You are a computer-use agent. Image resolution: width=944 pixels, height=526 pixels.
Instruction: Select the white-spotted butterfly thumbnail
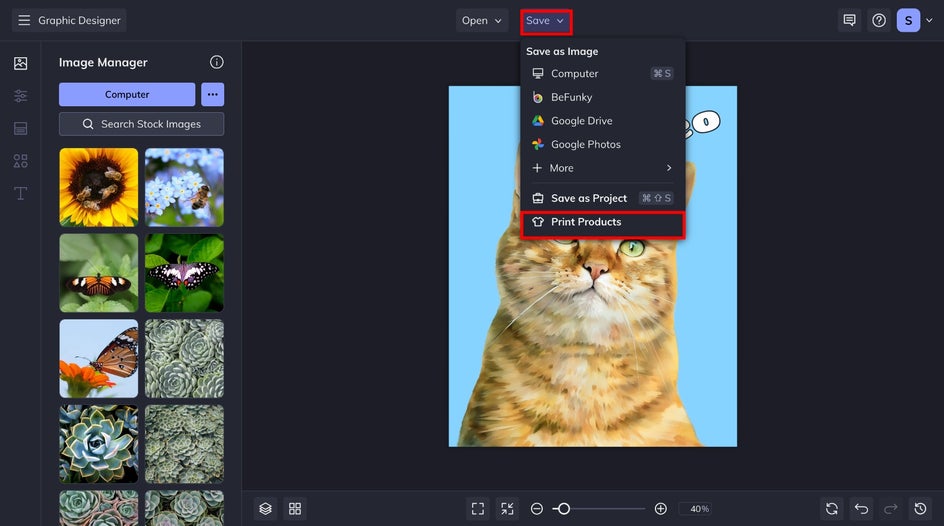[x=184, y=273]
